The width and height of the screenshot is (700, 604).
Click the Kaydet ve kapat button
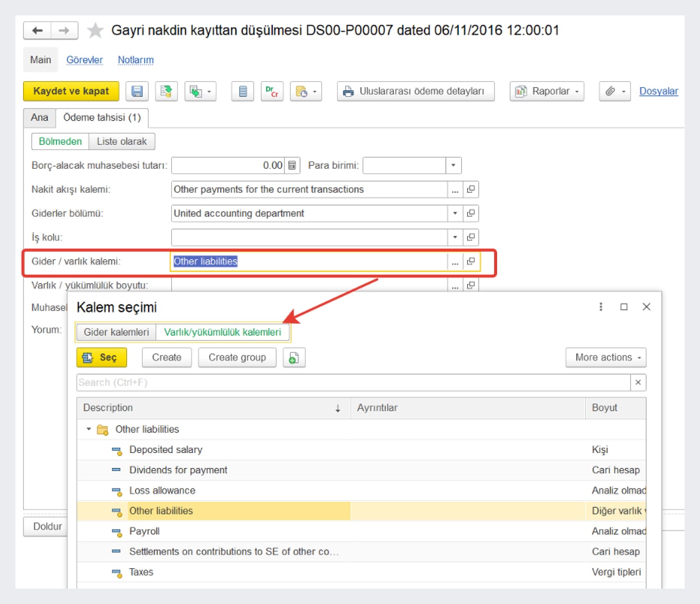pyautogui.click(x=71, y=91)
